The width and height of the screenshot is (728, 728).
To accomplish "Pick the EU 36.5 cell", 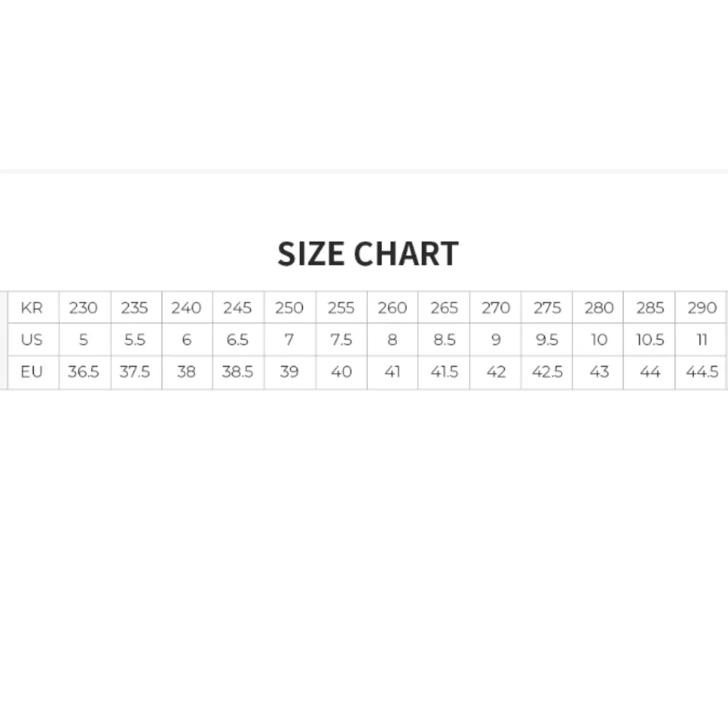I will click(85, 372).
